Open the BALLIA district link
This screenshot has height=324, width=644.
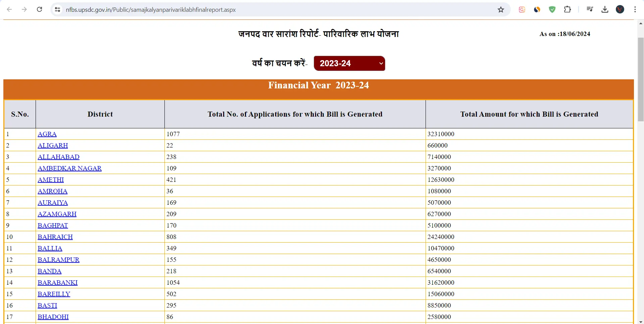(50, 248)
